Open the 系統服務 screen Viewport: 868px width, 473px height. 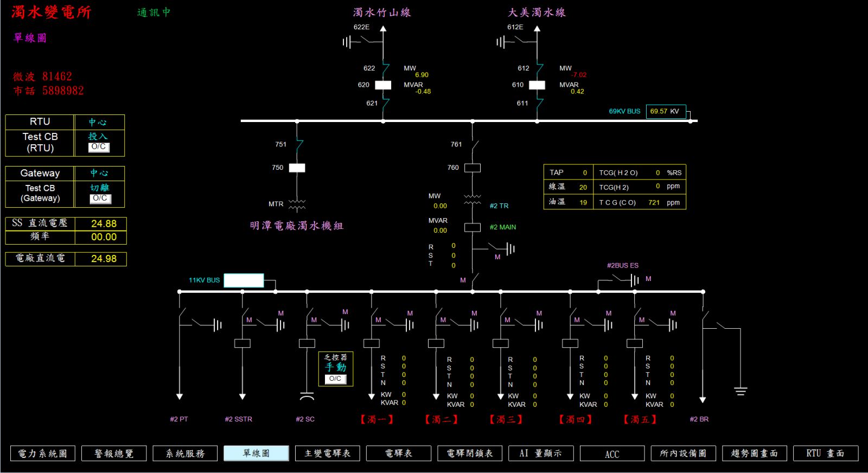tap(185, 453)
